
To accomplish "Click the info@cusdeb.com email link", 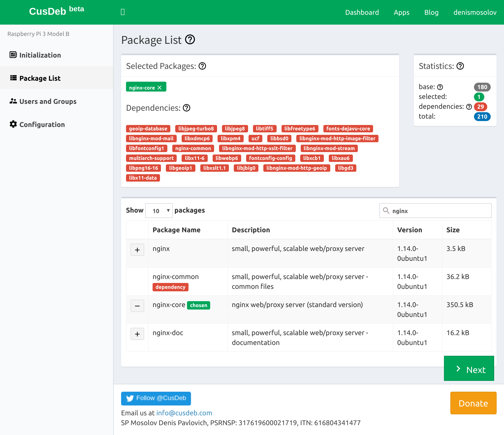I will tap(184, 413).
